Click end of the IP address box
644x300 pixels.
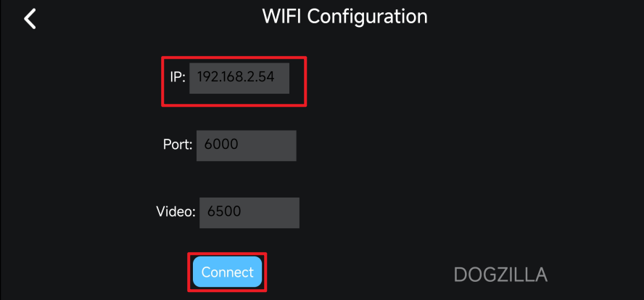(x=283, y=78)
